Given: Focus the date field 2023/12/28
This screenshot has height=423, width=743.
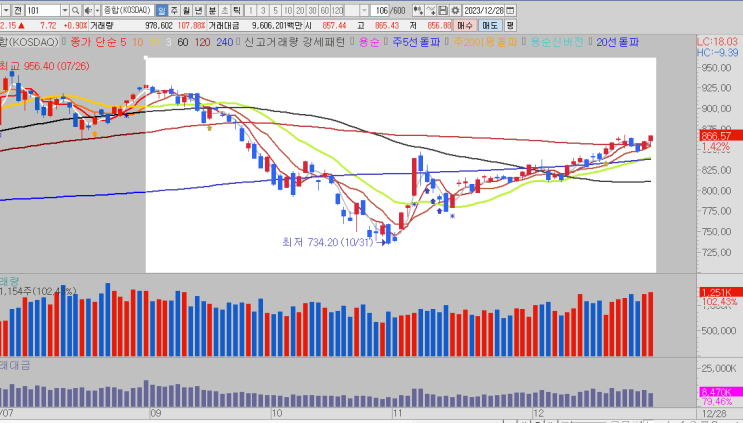Looking at the screenshot, I should tap(483, 10).
